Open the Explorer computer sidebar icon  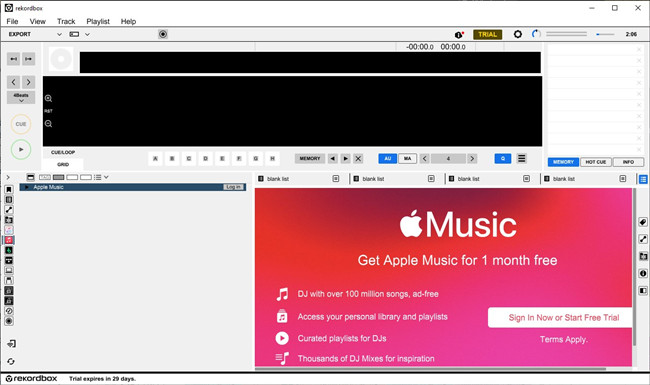[x=9, y=270]
